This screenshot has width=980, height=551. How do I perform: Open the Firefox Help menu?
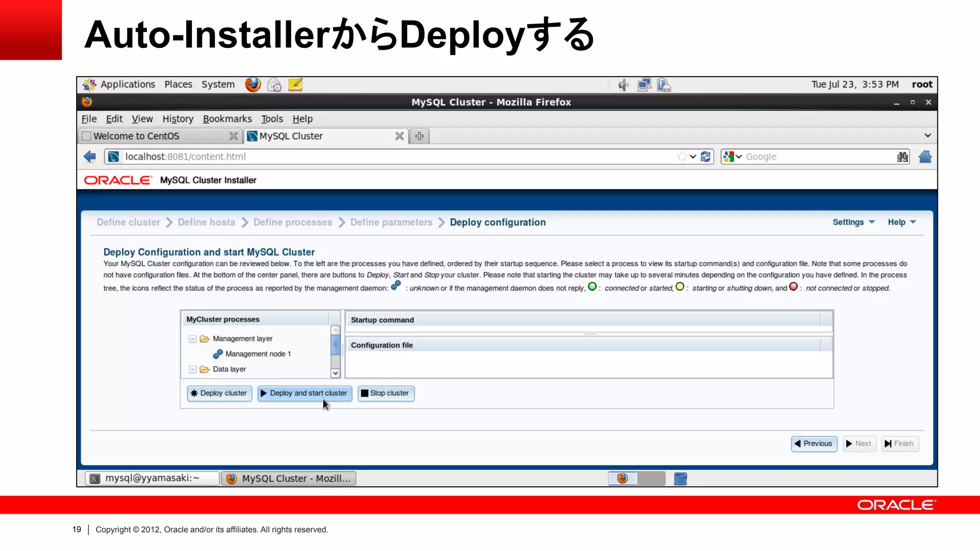302,119
